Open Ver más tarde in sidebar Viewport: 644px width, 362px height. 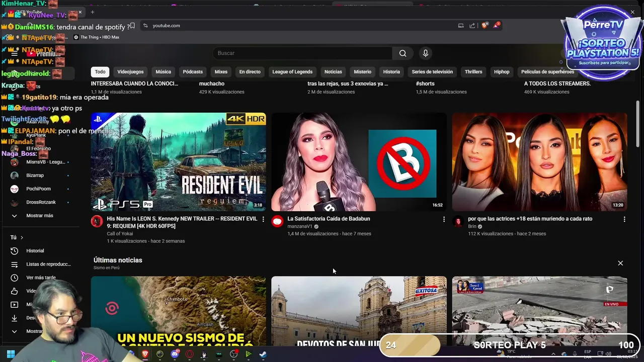pyautogui.click(x=42, y=278)
